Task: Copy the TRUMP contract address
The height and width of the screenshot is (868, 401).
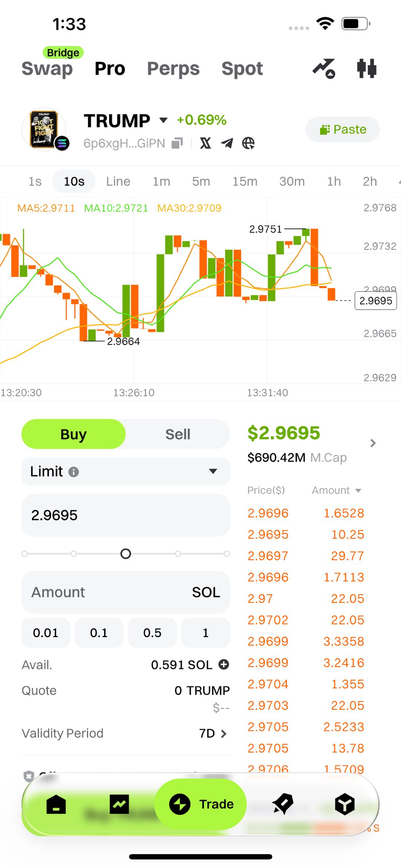Action: coord(177,143)
